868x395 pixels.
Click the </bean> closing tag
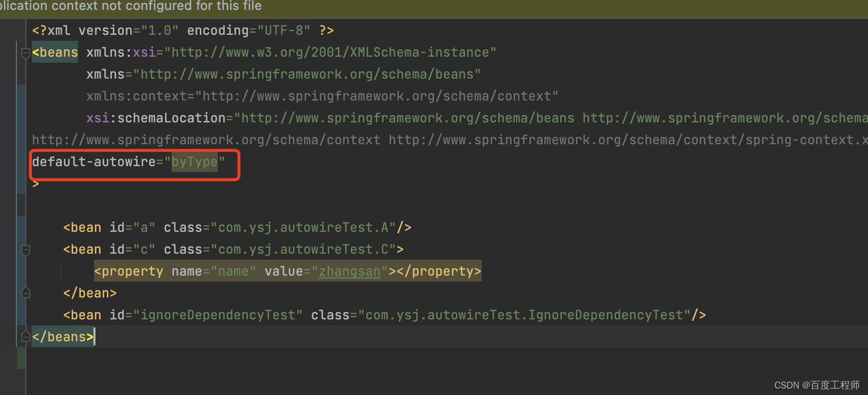tap(90, 293)
